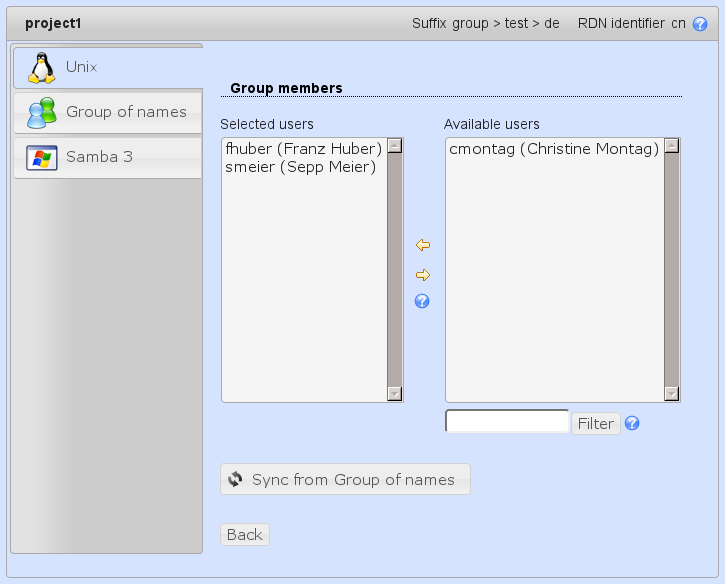Click the left arrow to add user
Image resolution: width=725 pixels, height=584 pixels.
click(422, 245)
